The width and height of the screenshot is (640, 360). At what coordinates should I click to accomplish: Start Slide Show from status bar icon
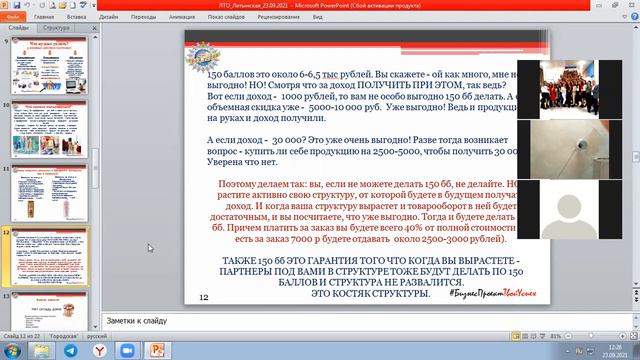pyautogui.click(x=542, y=336)
